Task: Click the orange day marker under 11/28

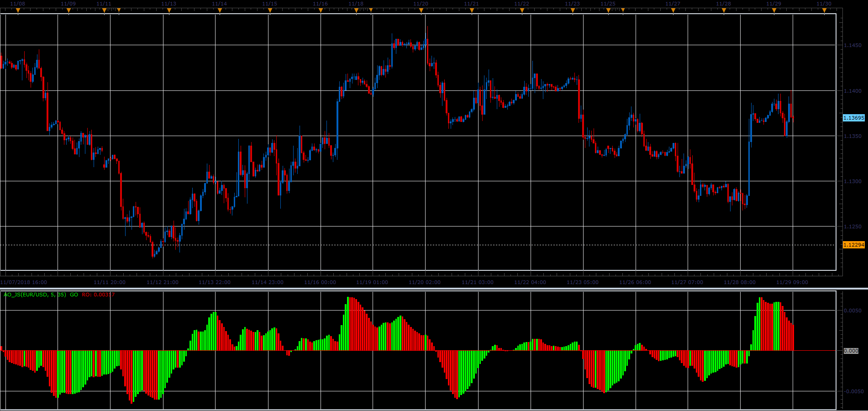Action: [724, 10]
